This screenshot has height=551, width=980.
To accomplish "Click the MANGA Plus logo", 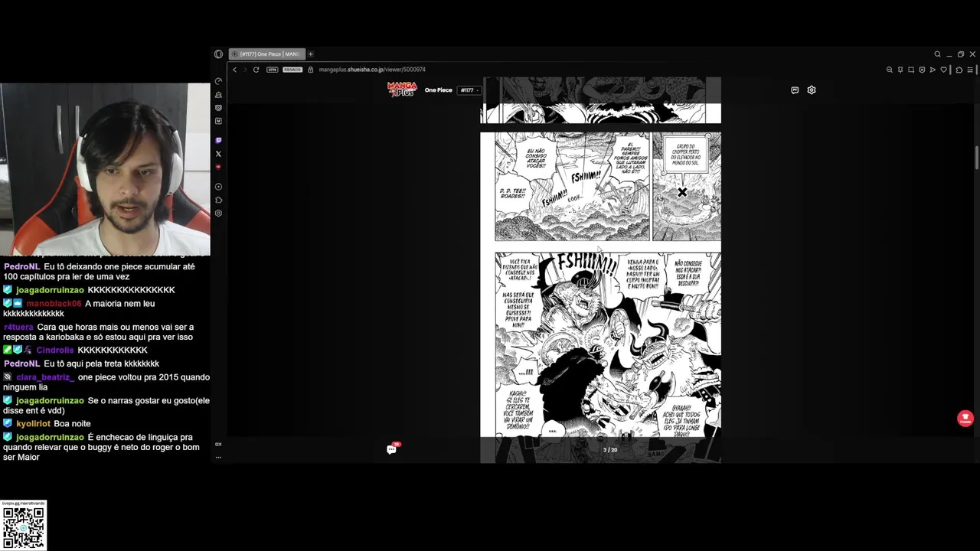I will [x=402, y=89].
